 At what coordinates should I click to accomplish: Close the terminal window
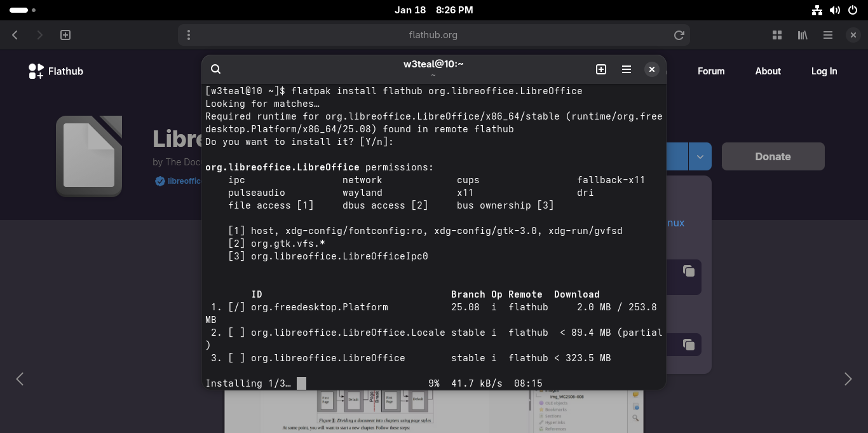652,69
